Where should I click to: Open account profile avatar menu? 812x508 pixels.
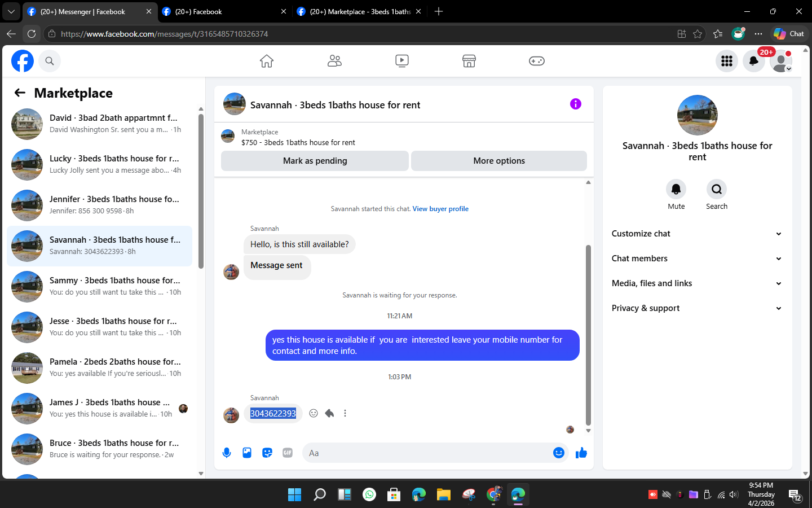(x=781, y=61)
